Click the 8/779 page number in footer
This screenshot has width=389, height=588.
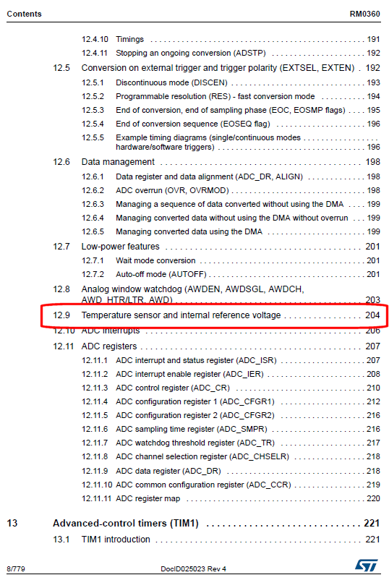[16, 569]
